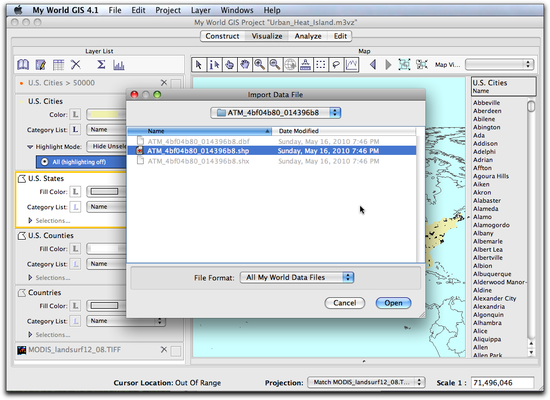Select the All (highlighting off) radio option
The image size is (550, 400).
pos(45,162)
